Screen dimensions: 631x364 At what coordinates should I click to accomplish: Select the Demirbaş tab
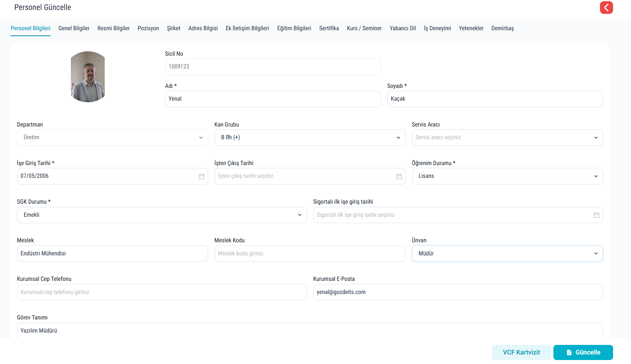point(502,28)
